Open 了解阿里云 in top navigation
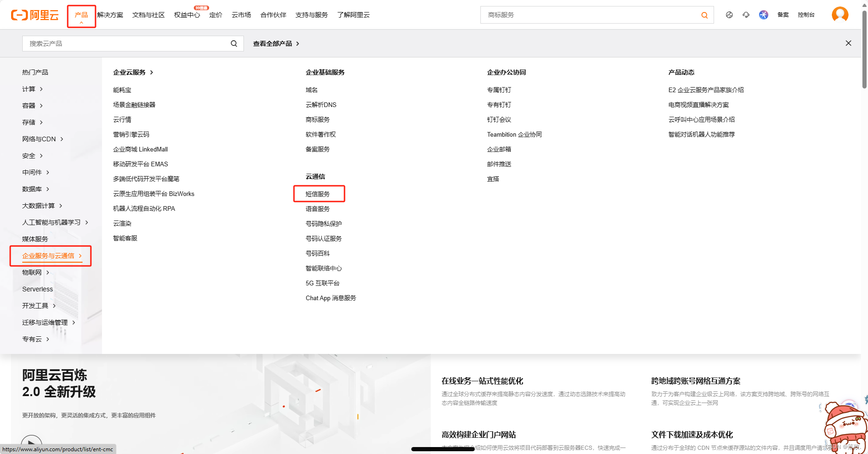Screen dimensions: 868x454 (353, 15)
